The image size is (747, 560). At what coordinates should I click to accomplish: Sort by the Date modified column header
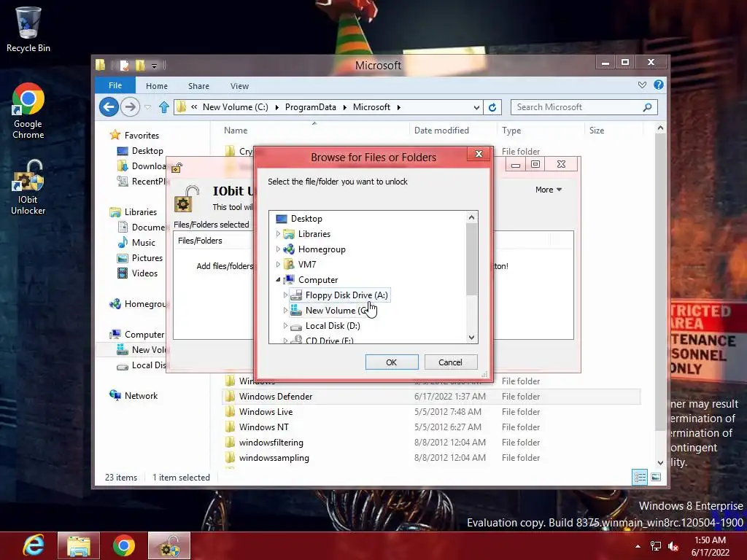[x=441, y=130]
